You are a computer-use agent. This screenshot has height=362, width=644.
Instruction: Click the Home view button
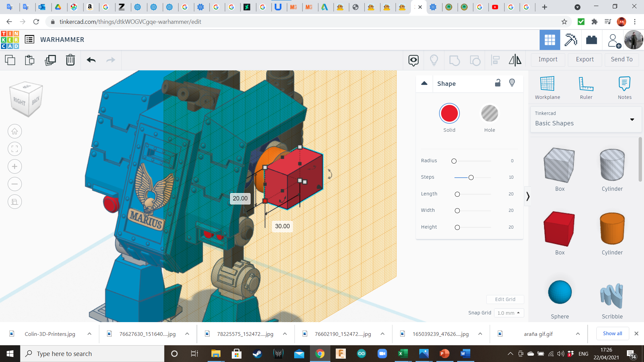pos(15,131)
